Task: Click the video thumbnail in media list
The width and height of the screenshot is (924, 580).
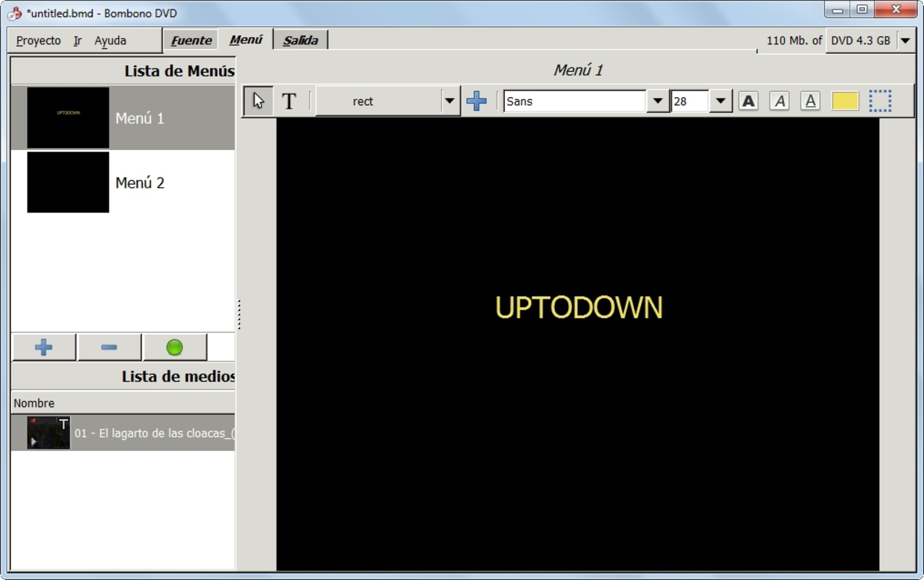Action: 49,433
